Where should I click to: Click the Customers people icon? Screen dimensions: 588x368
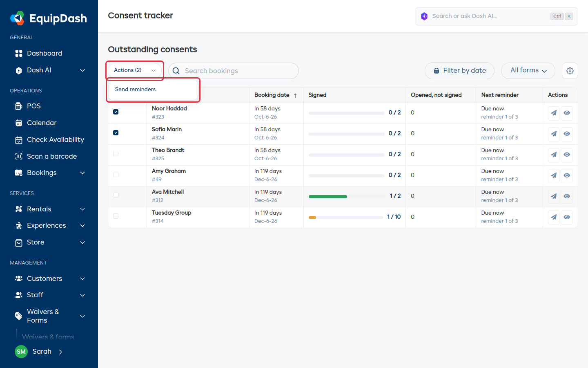19,278
